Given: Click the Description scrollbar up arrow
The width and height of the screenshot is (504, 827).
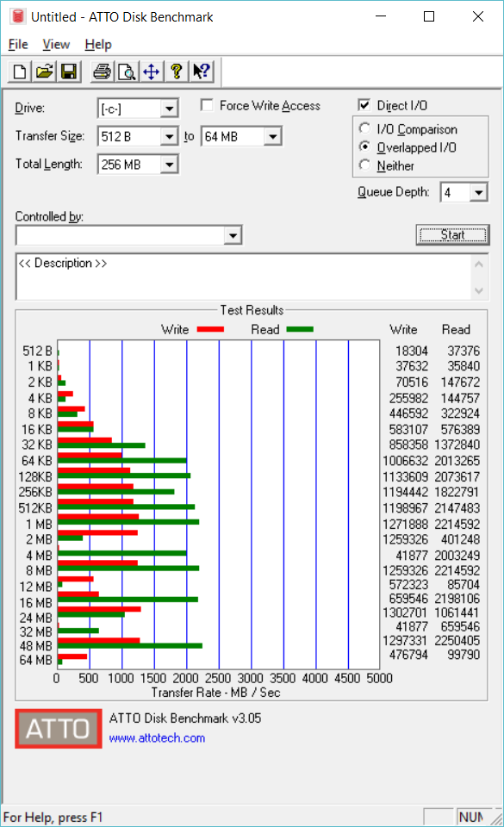Looking at the screenshot, I should [479, 264].
